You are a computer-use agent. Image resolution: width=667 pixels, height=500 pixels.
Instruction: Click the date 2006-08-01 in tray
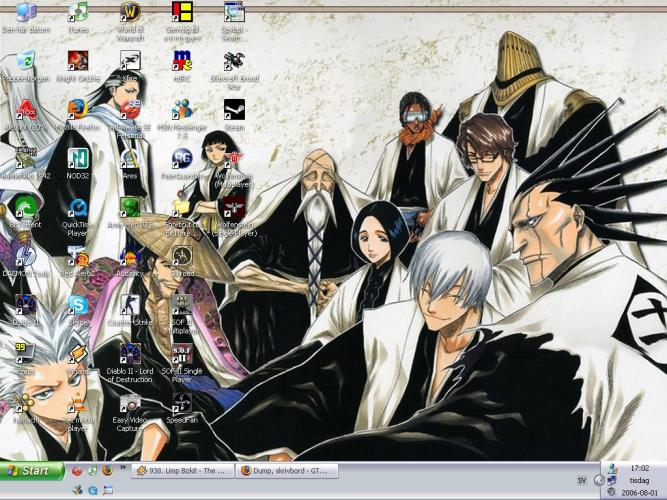(639, 493)
